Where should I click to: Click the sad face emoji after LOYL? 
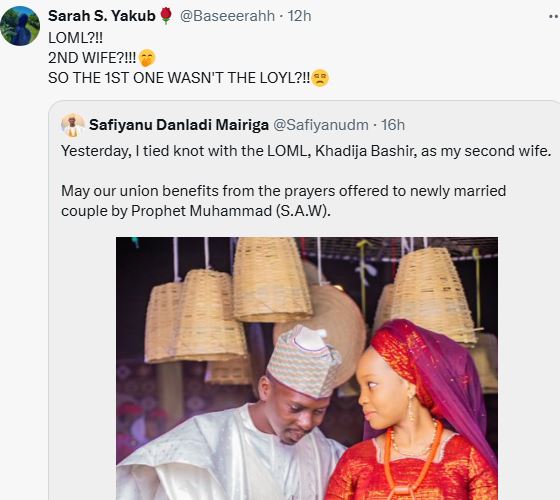(x=320, y=78)
